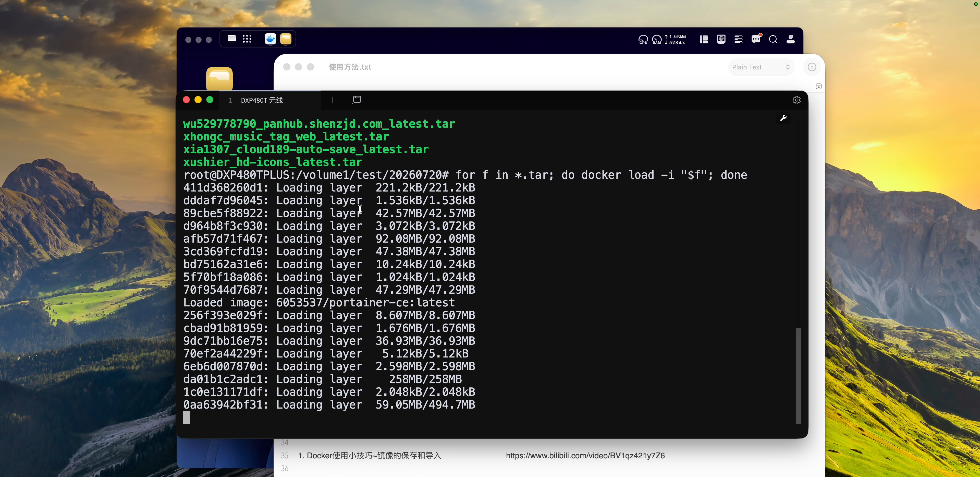This screenshot has width=980, height=477.
Task: Check the RAM usage gauge
Action: [657, 40]
